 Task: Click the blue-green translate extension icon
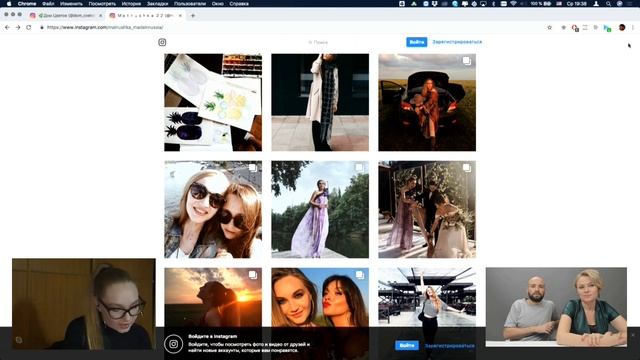(x=607, y=28)
